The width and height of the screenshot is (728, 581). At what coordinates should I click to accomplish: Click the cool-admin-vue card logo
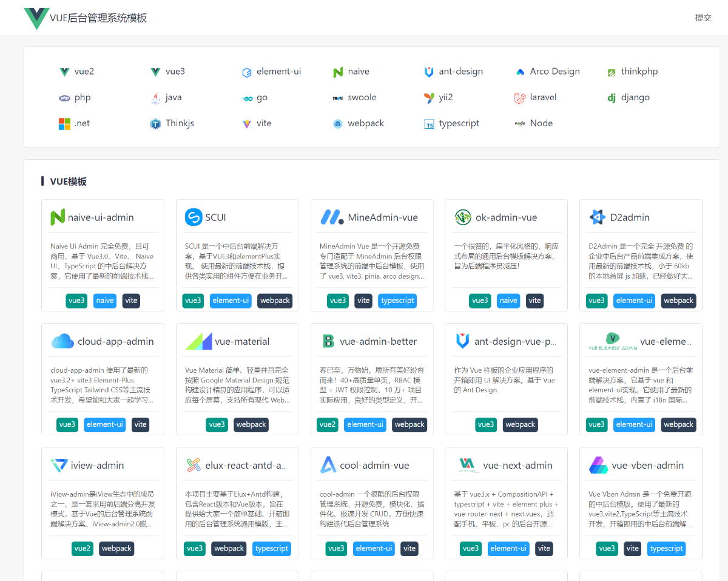pyautogui.click(x=328, y=465)
